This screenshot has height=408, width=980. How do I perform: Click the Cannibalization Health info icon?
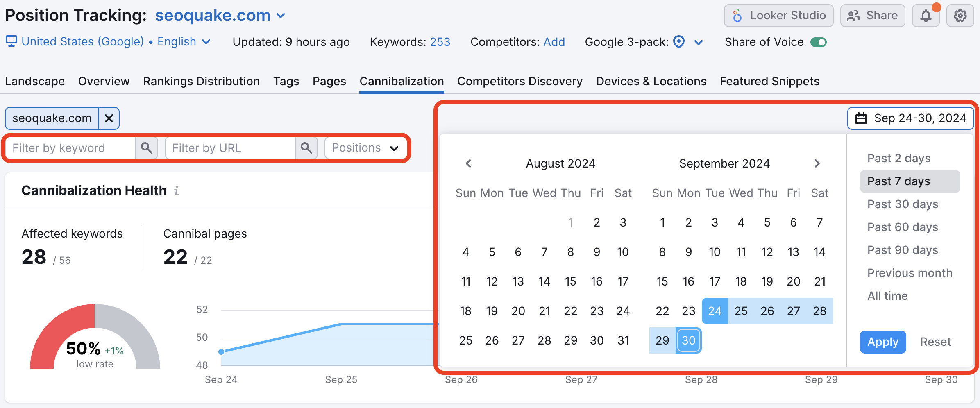tap(177, 190)
